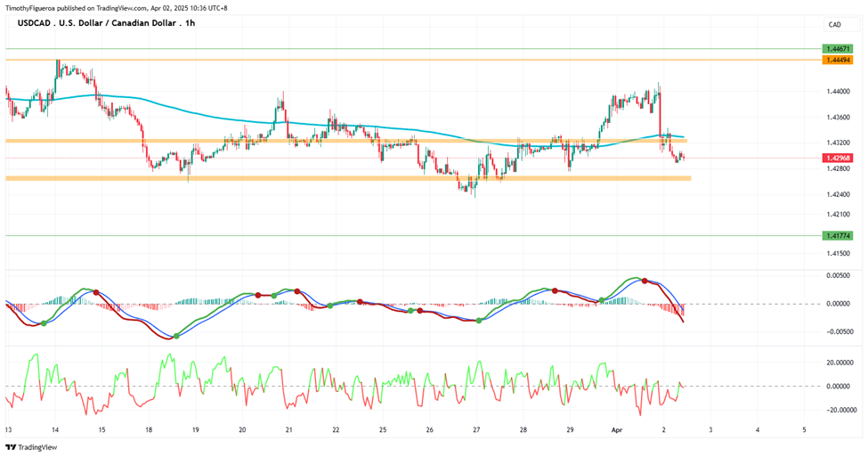Image resolution: width=868 pixels, height=457 pixels.
Task: Click the 21 date label on the time axis
Action: [x=288, y=429]
